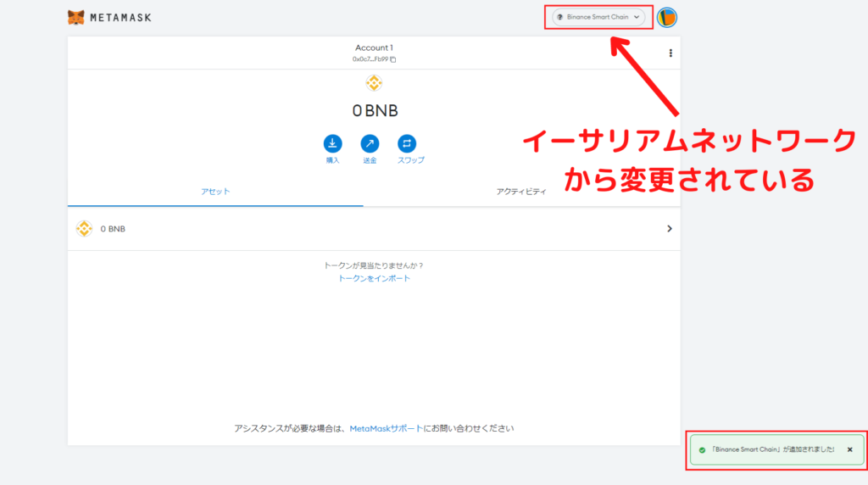Click the 0 BNB main balance text

(375, 111)
